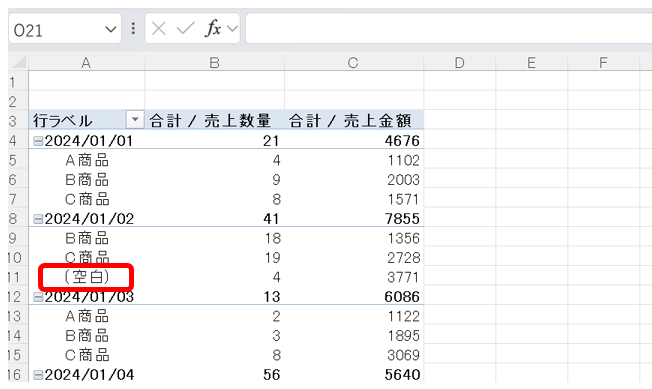Click the three-dot handle beside the Name Box

[x=133, y=28]
